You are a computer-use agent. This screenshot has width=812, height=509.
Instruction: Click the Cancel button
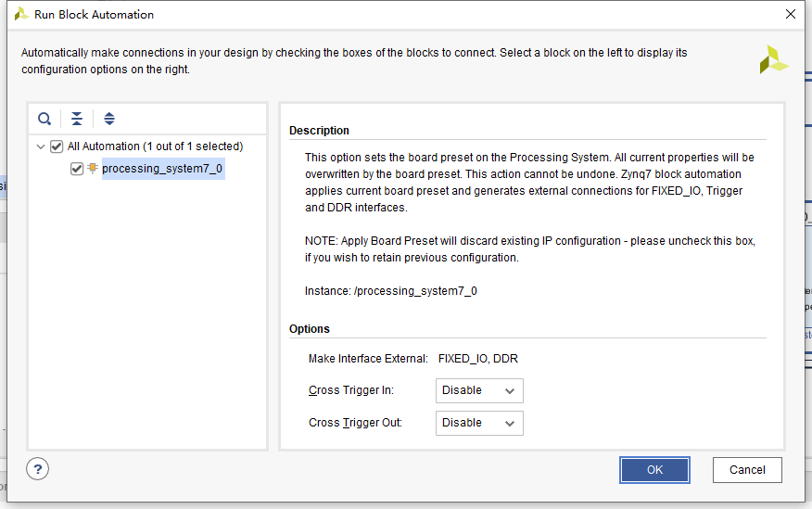747,470
